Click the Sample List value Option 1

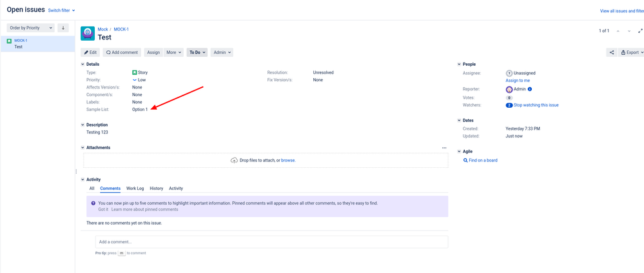pos(140,109)
